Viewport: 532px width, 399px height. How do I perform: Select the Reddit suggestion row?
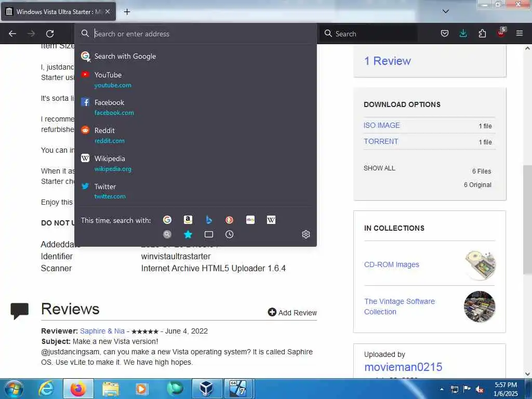click(195, 136)
